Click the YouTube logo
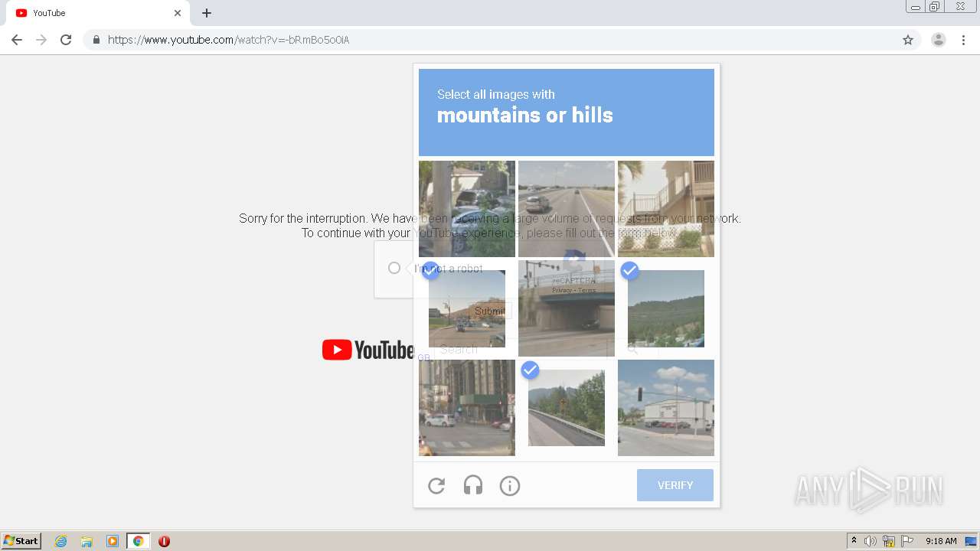The width and height of the screenshot is (980, 551). tap(368, 350)
